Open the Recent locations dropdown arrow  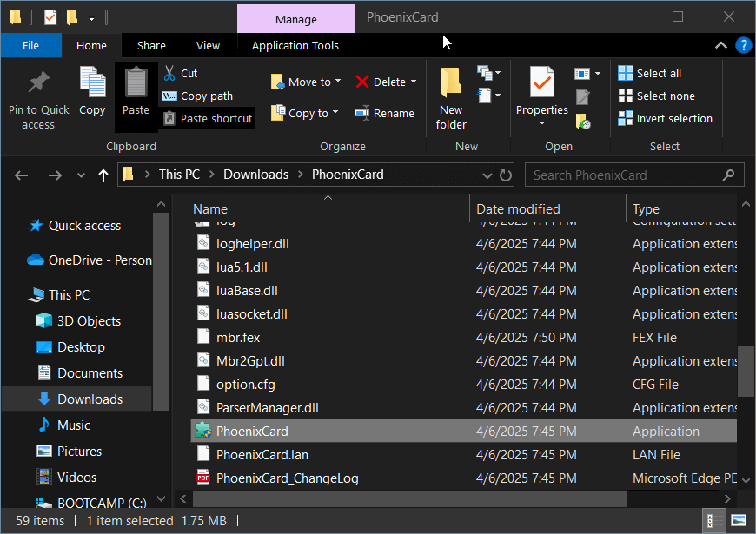pos(81,175)
